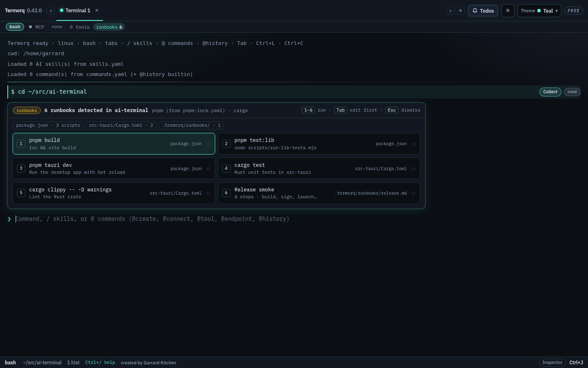Run cargo clippy -- -D warnings runbook
Screen dimensions: 588x368
point(114,193)
